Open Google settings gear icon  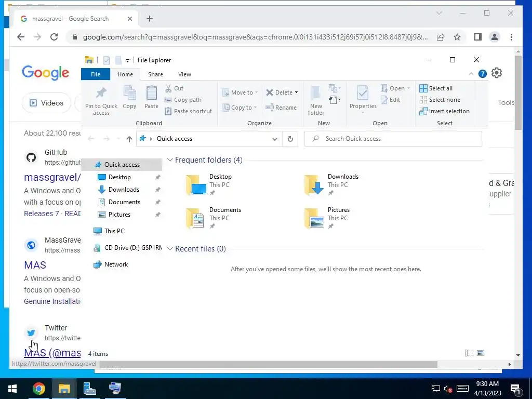pyautogui.click(x=496, y=73)
